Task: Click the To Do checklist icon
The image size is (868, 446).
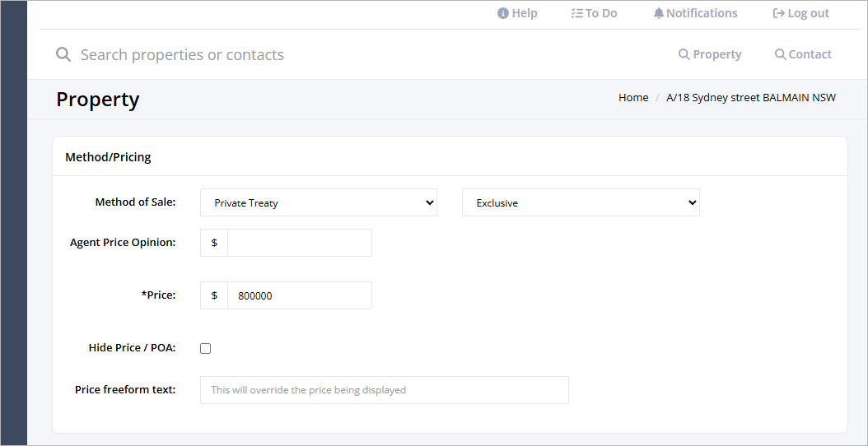Action: [x=576, y=13]
